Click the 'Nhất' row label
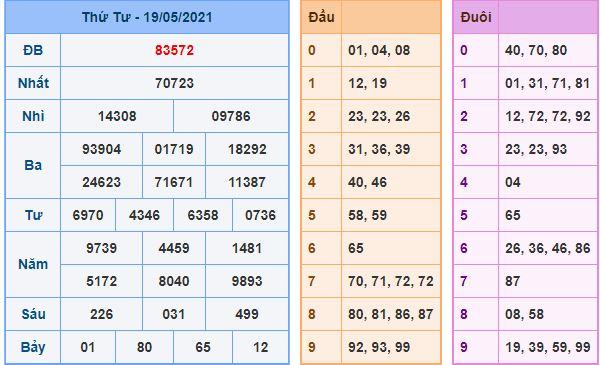 tap(33, 83)
